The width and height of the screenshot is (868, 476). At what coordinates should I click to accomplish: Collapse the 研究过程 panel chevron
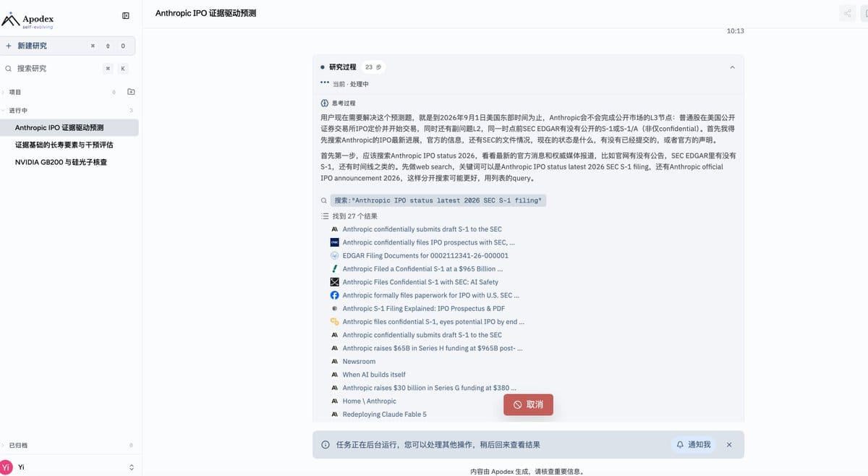(732, 67)
